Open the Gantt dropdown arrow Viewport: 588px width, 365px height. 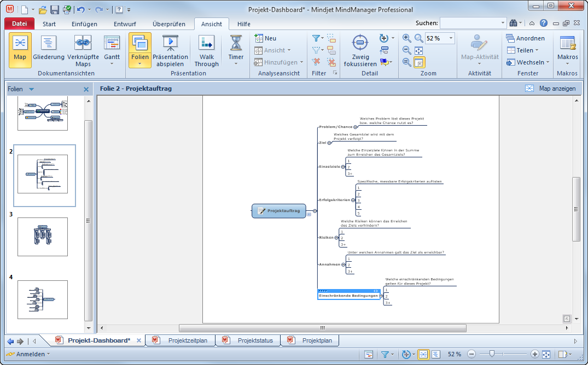click(112, 64)
